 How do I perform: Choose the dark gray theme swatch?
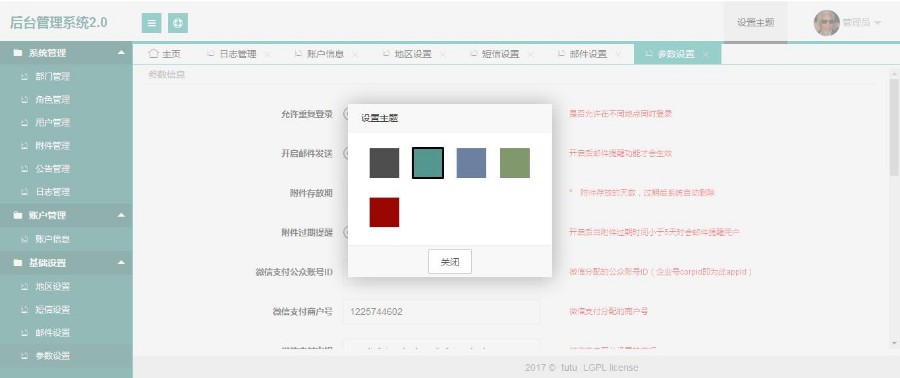tap(384, 163)
